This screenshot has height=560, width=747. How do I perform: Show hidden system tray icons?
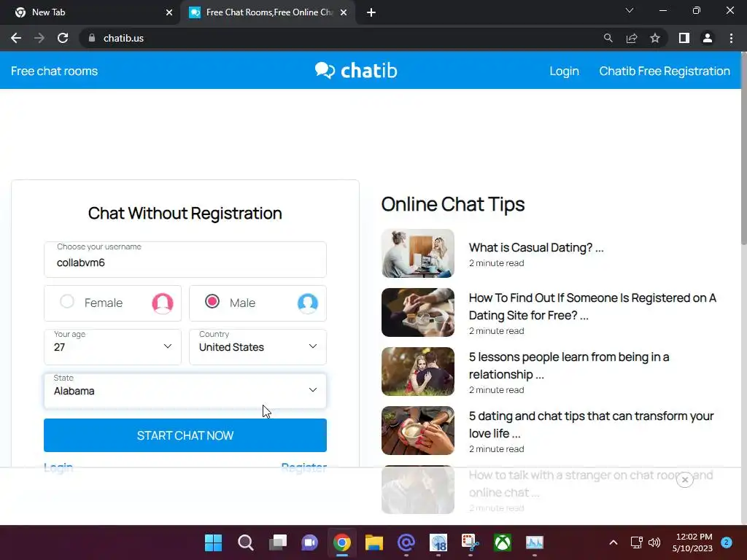pos(614,542)
